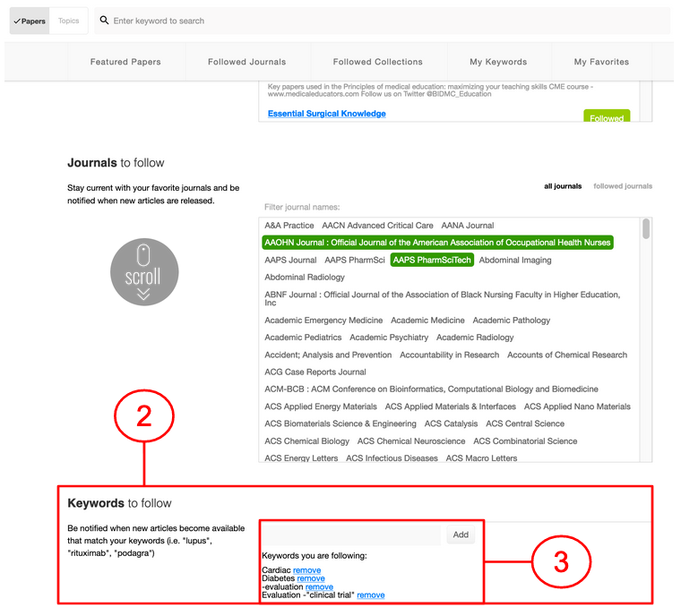681x616 pixels.
Task: Open the My Favorites tab
Action: (601, 62)
